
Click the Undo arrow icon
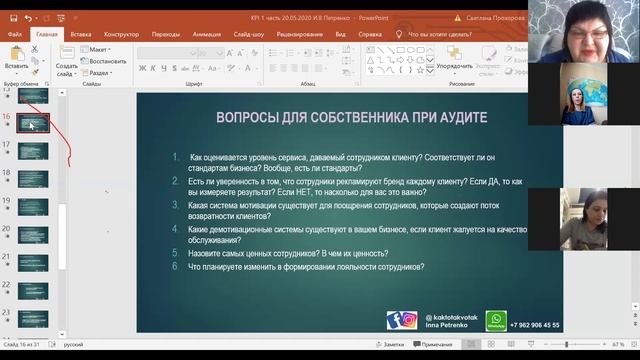(28, 18)
